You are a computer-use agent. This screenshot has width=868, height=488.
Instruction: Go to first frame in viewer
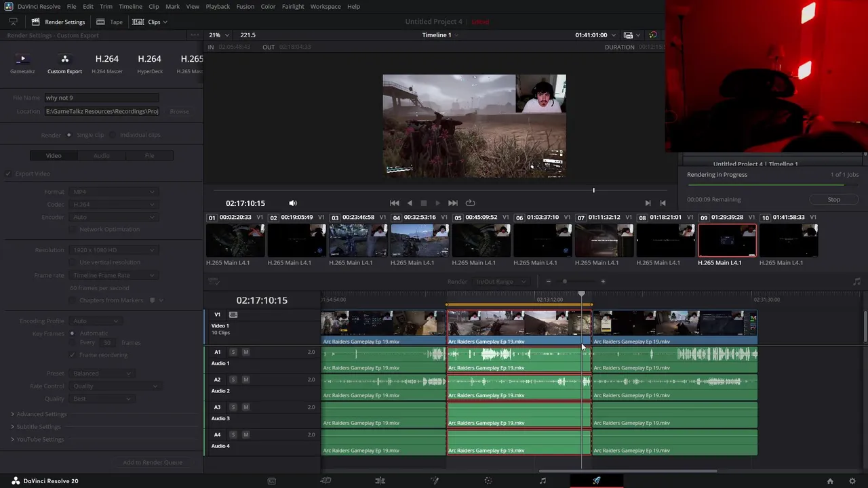(x=394, y=203)
